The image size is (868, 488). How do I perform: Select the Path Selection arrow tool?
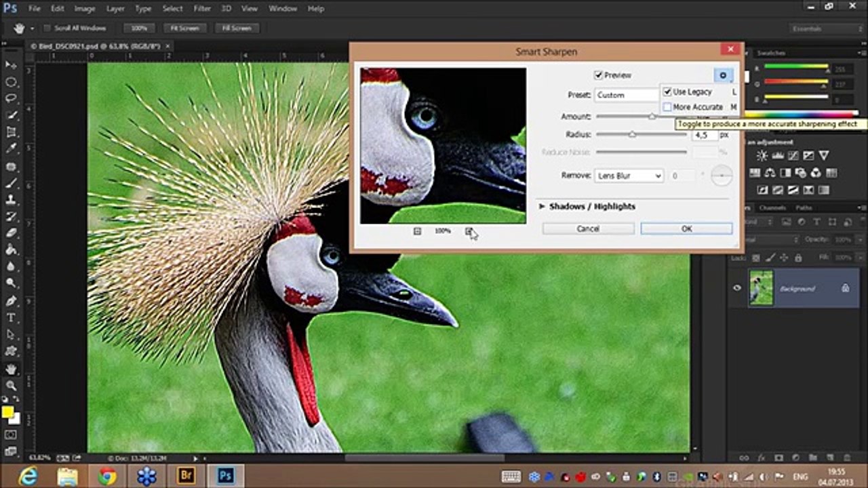pos(11,335)
